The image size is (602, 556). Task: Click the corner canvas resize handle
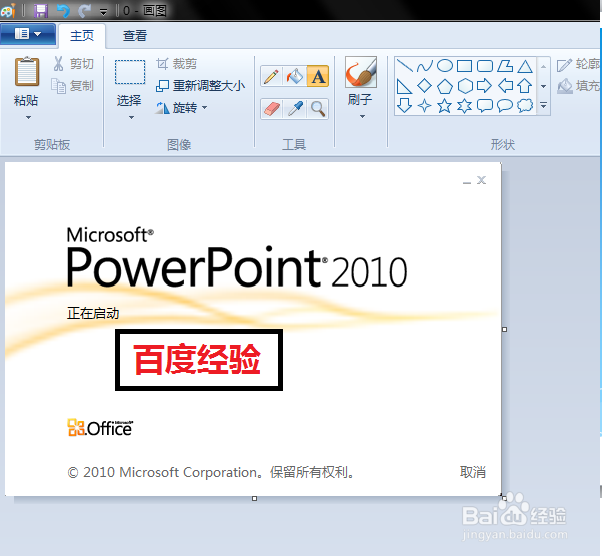504,498
